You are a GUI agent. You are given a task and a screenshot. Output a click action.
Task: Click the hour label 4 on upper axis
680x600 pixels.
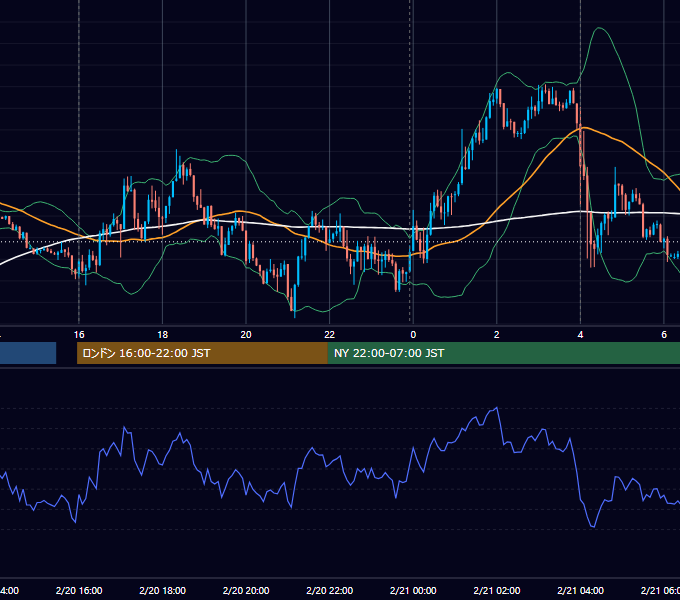point(580,335)
